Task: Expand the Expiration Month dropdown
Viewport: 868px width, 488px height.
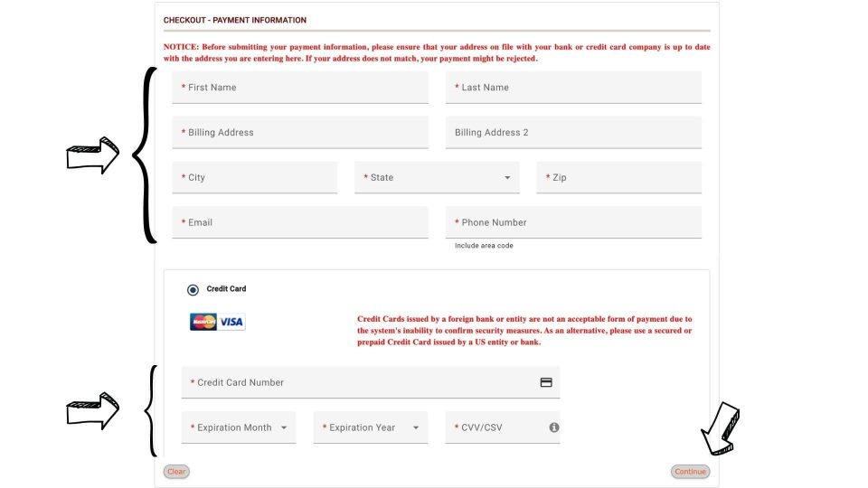Action: (239, 427)
